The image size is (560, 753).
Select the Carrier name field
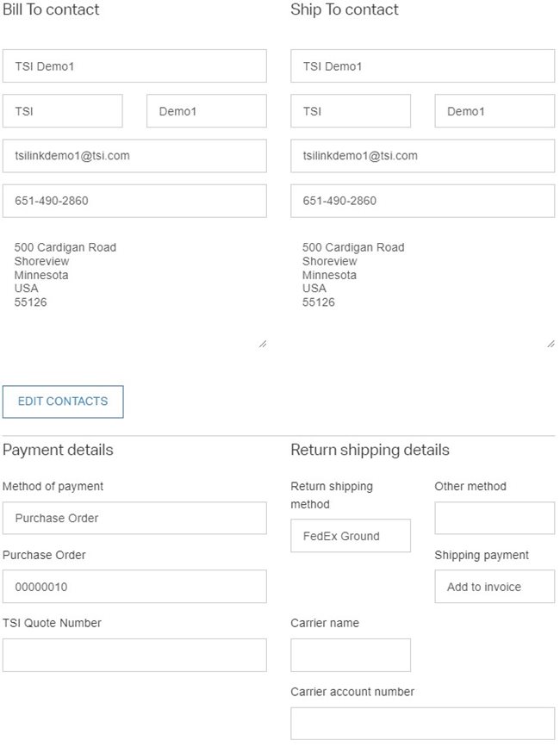coord(351,656)
